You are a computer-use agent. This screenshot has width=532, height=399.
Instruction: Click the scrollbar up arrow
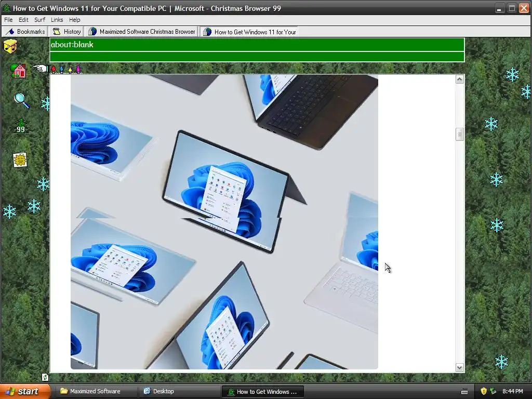point(460,79)
